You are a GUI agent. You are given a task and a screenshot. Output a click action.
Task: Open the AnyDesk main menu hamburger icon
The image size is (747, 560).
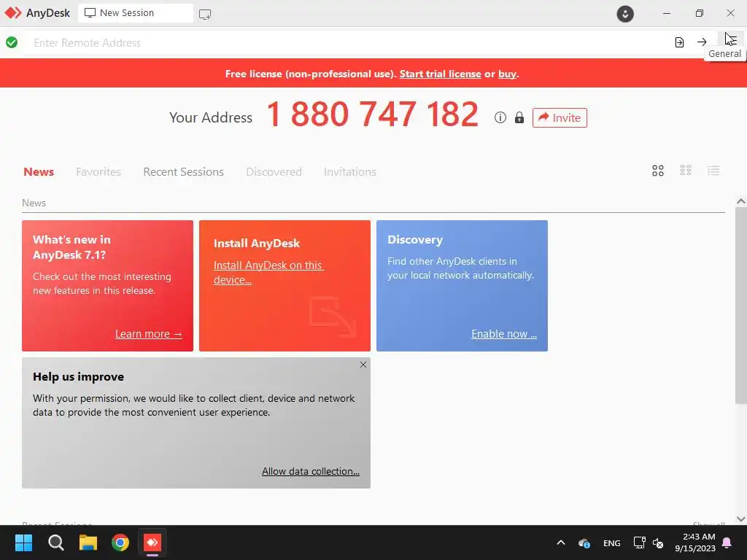point(731,42)
